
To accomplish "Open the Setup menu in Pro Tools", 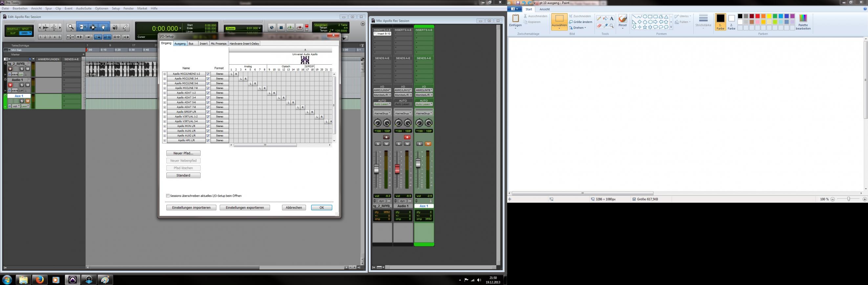I will (x=116, y=9).
